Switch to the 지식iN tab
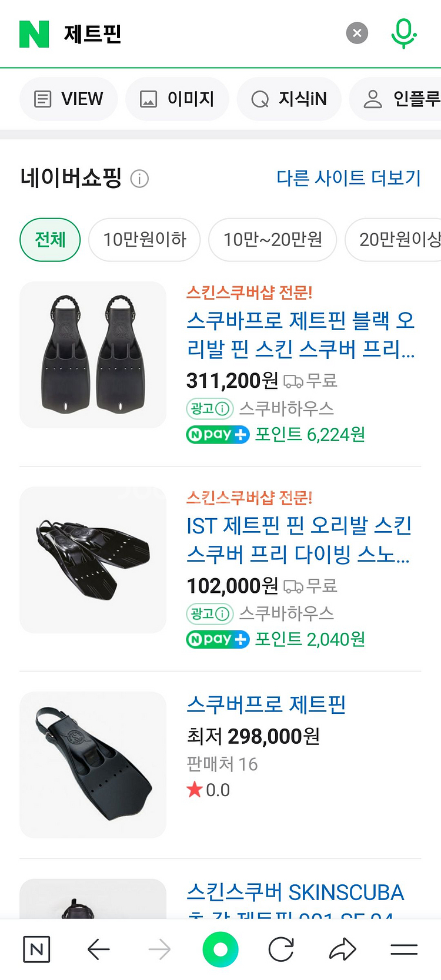The image size is (441, 980). tap(290, 99)
